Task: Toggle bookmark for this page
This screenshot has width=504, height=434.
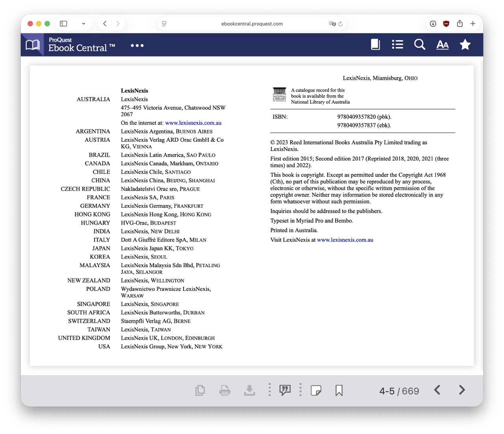Action: [339, 390]
